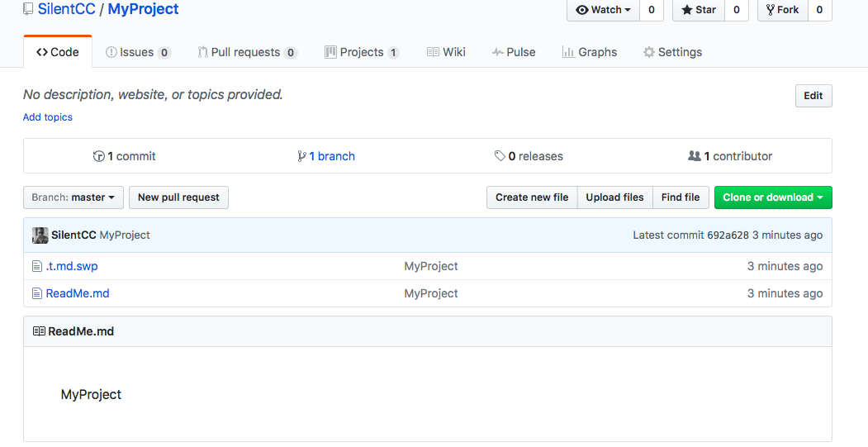Click the branch icon beside 1 branch
Viewport: 868px width, 447px height.
pyautogui.click(x=302, y=156)
